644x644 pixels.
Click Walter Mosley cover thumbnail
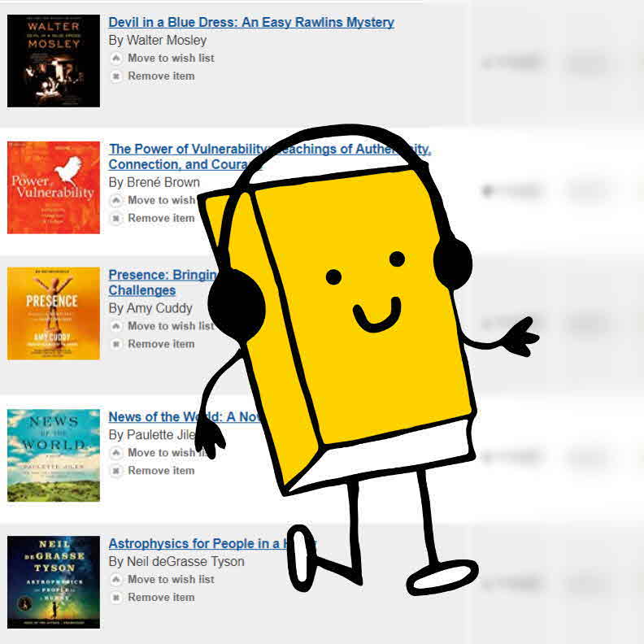(x=54, y=61)
